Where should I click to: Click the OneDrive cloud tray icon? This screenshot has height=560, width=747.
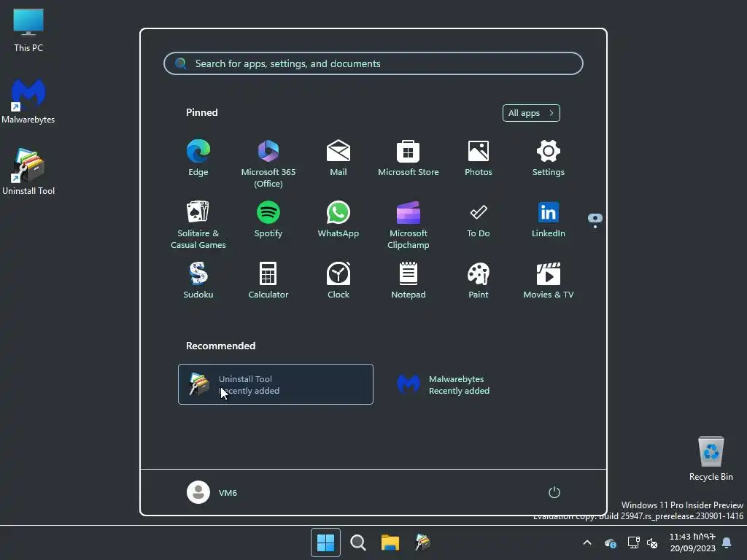[611, 542]
